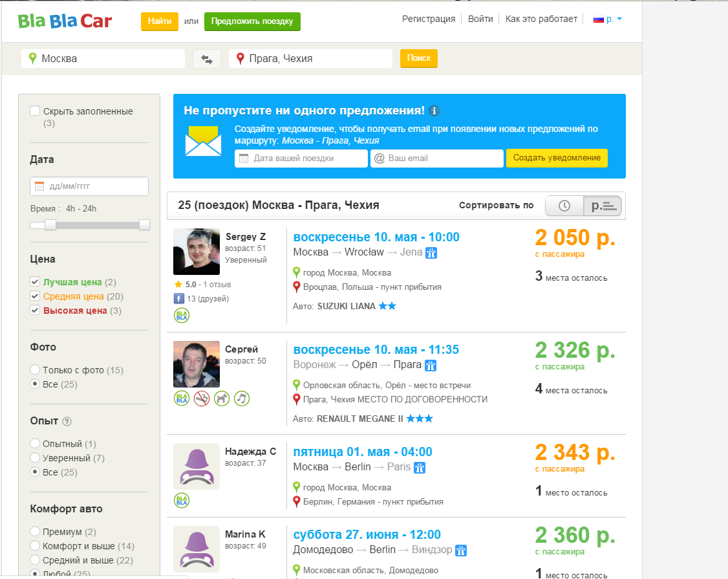Click highway icon after Paris route

[x=419, y=468]
